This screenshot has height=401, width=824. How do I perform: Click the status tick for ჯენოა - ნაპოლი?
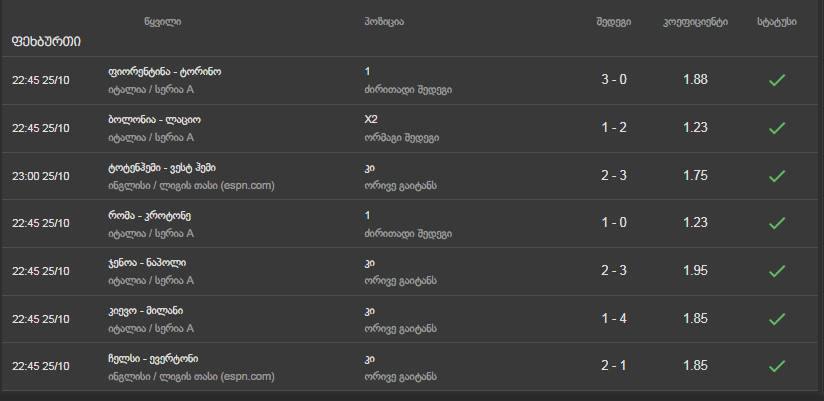coord(776,271)
